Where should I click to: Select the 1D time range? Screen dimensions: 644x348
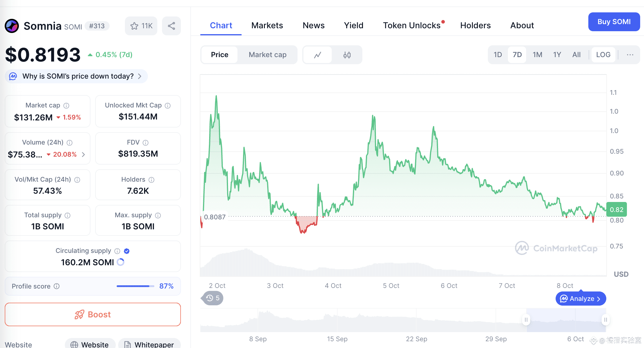498,55
